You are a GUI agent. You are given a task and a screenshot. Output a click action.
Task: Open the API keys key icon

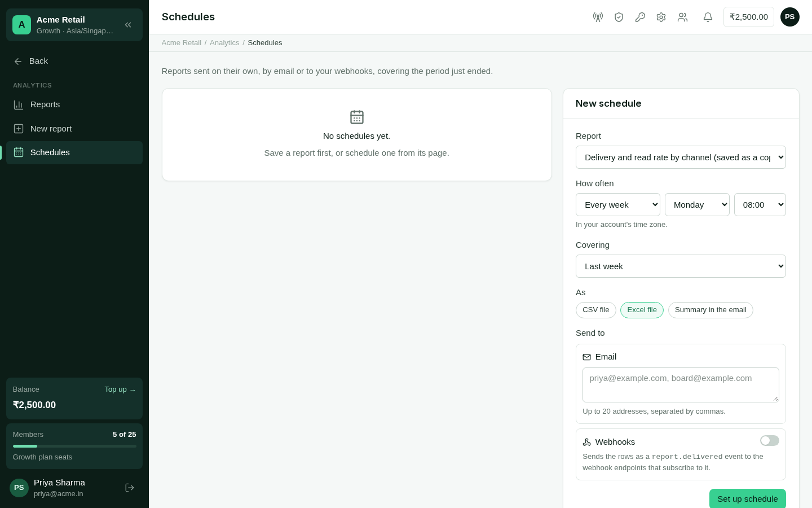click(640, 17)
